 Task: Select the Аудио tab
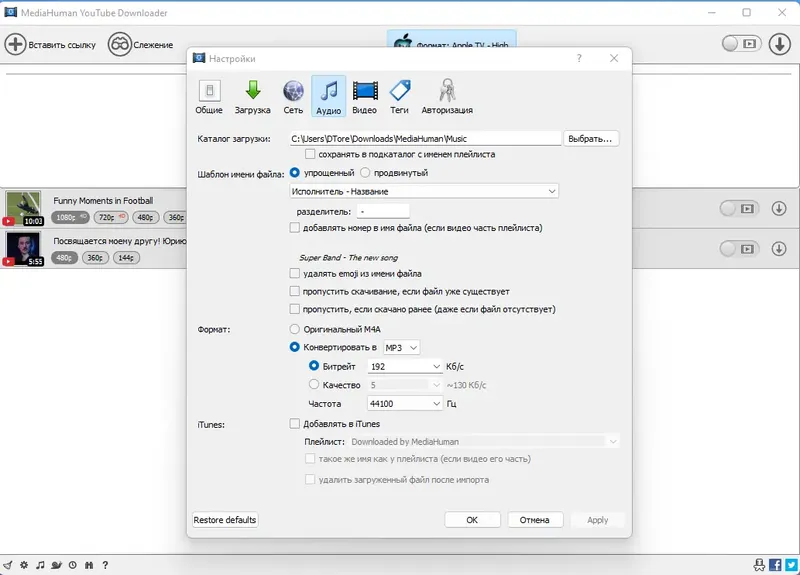click(x=329, y=96)
